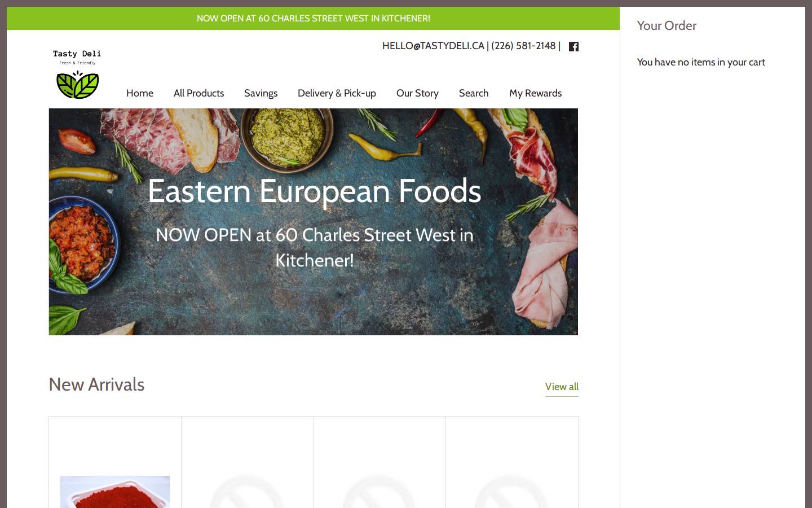
Task: Open the All Products menu
Action: click(x=198, y=93)
